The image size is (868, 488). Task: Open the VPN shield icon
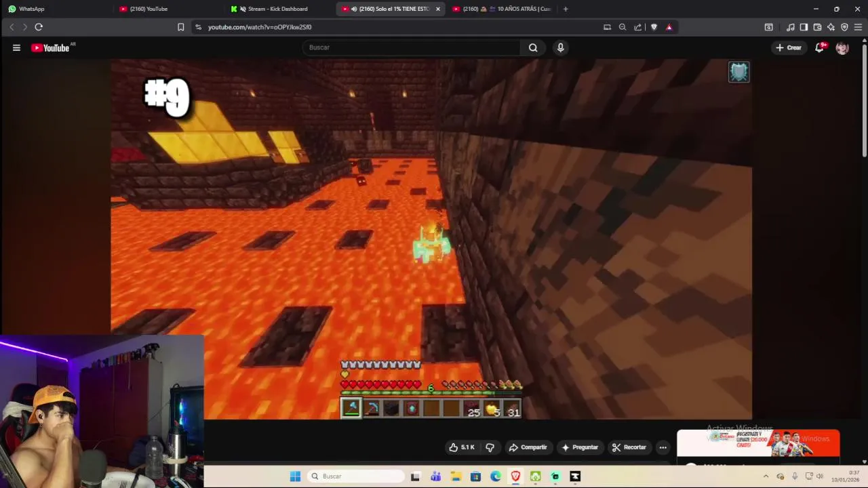[x=844, y=27]
